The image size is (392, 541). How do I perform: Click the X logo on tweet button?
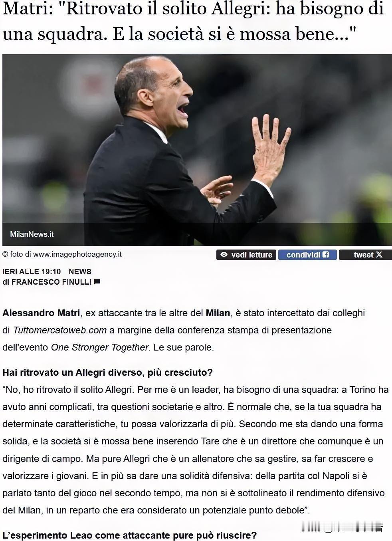[x=379, y=255]
